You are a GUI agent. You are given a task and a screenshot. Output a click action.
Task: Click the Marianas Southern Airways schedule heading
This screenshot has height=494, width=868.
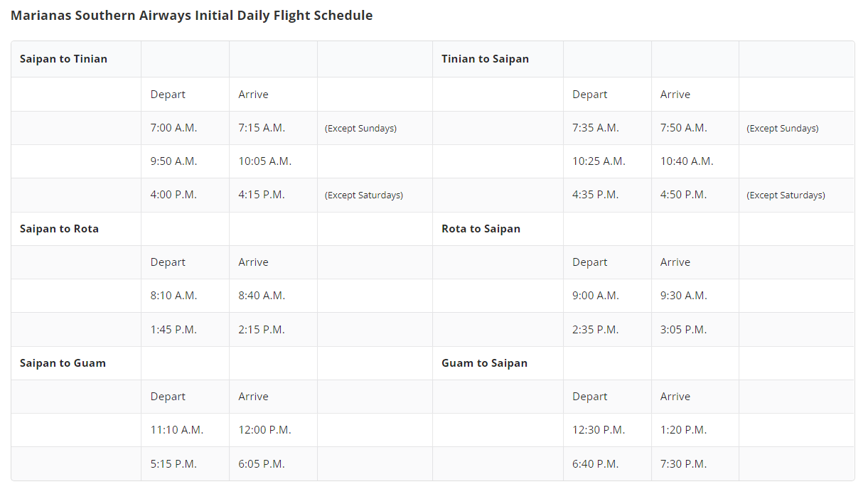191,15
